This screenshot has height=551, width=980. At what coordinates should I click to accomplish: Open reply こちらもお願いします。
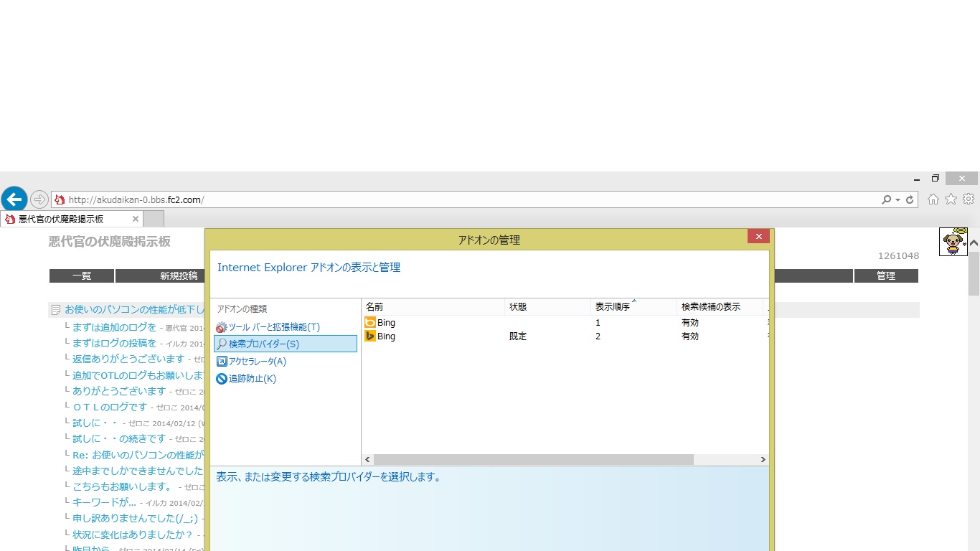[123, 486]
